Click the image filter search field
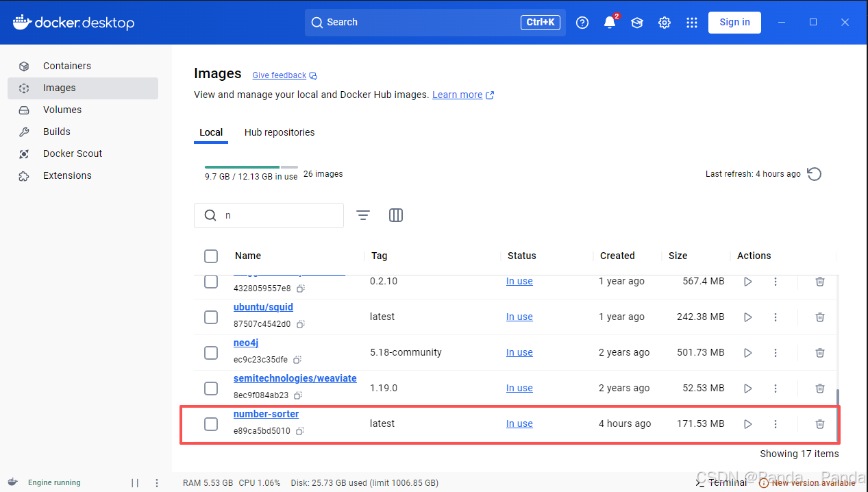 tap(269, 215)
